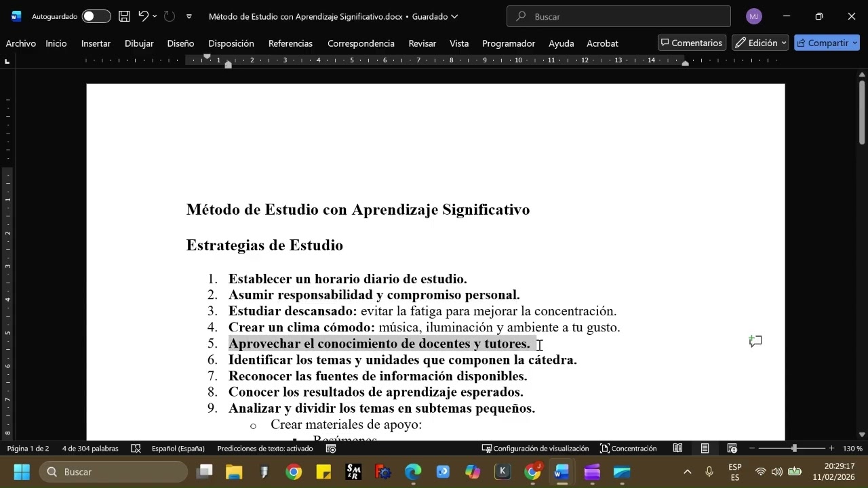This screenshot has height=488, width=868.
Task: Click 'Predicciones de texto: activado' status
Action: [265, 449]
